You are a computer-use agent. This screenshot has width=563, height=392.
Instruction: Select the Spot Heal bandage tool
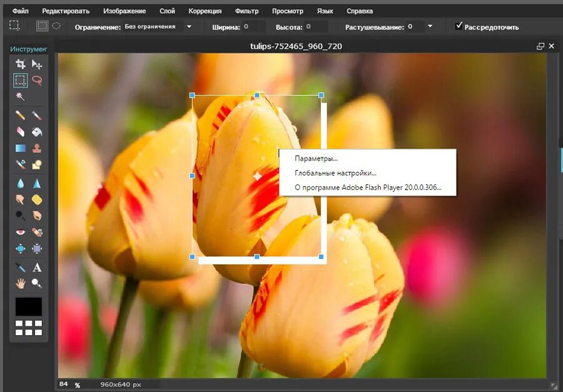pos(37,232)
